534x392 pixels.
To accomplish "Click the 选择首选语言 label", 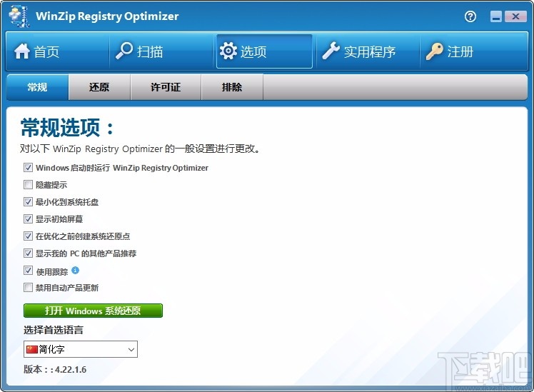I will click(x=54, y=330).
